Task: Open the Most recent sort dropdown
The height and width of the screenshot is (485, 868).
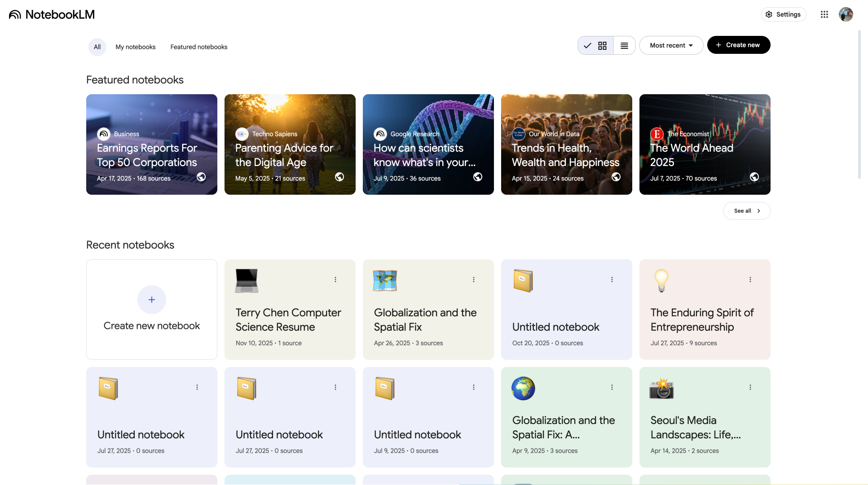Action: [x=671, y=45]
